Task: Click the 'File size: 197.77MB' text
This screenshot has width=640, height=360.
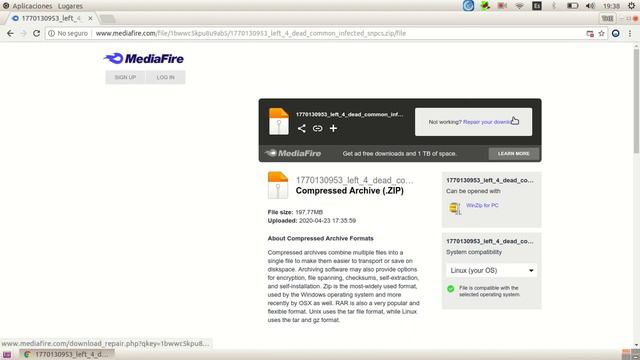Action: [295, 212]
